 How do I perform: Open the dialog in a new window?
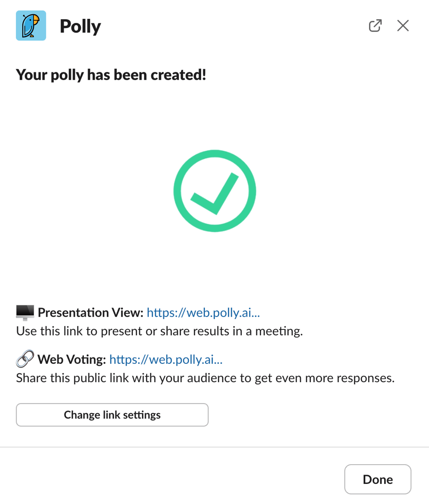(x=375, y=26)
